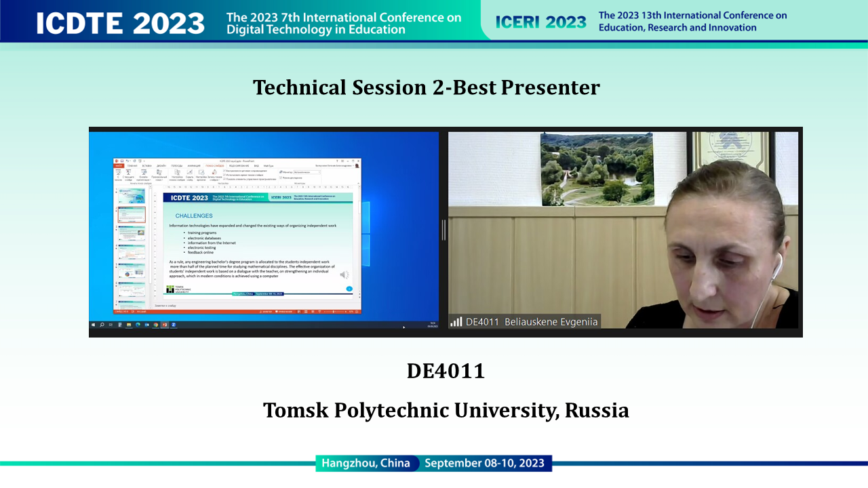Open the red File tab
Screen dimensions: 868x488
(119, 165)
